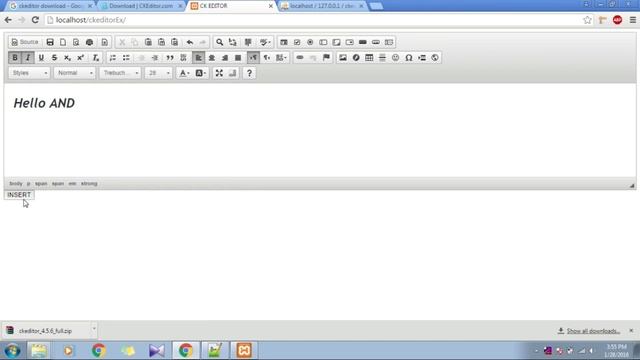Viewport: 640px width, 360px height.
Task: Insert a Page Break
Action: pos(422,58)
